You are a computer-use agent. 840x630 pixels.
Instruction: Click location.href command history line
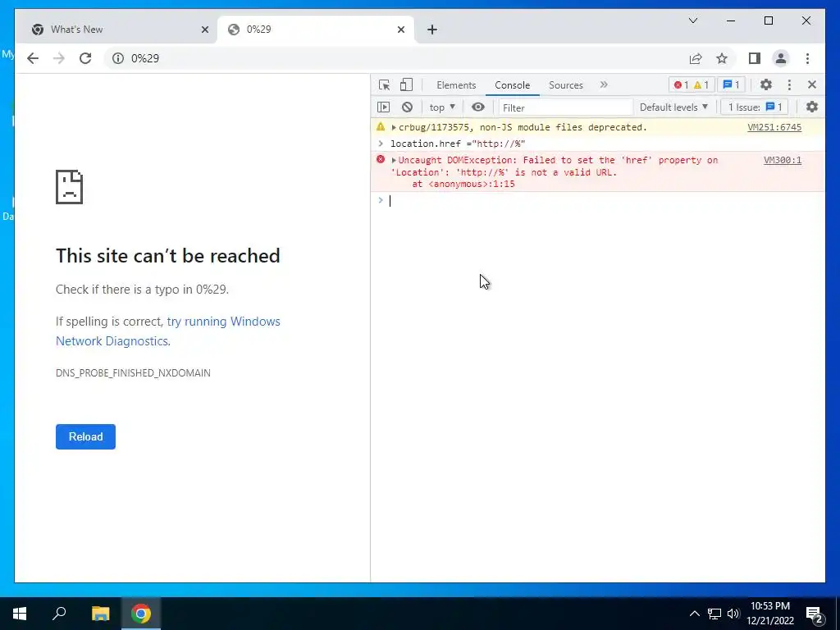click(x=458, y=144)
